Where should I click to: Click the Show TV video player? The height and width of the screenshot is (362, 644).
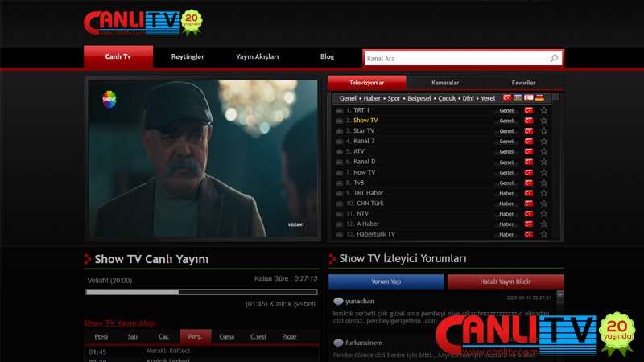[x=203, y=158]
